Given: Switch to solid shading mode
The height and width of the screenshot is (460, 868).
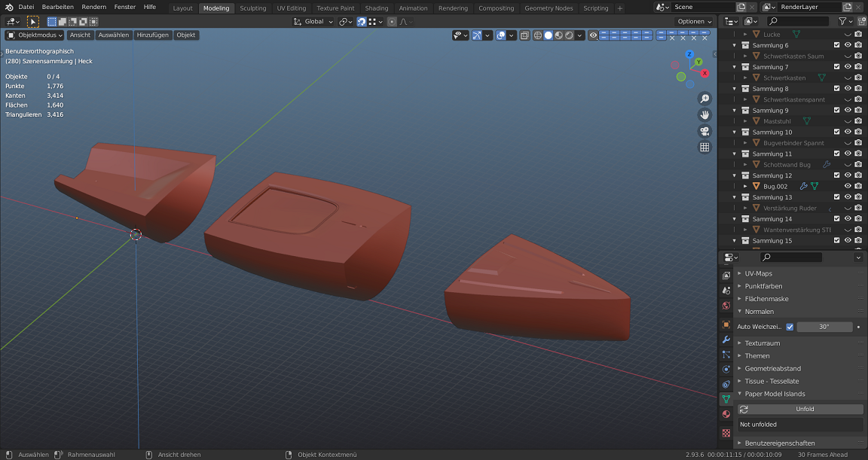Looking at the screenshot, I should coord(548,35).
